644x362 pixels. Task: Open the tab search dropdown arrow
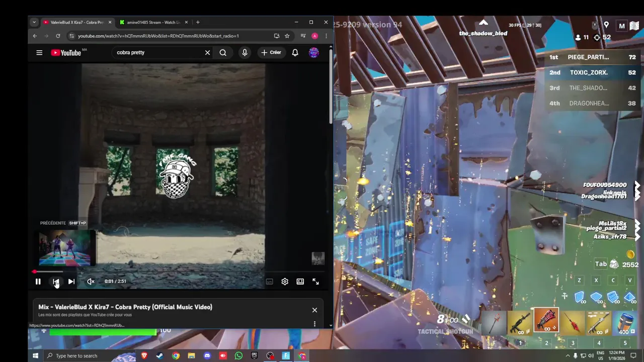pos(34,22)
